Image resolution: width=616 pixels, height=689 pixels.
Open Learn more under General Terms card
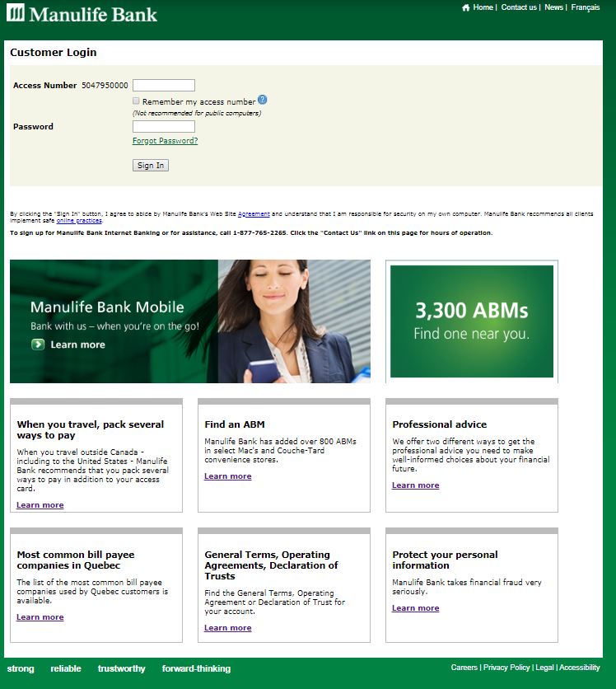(x=228, y=627)
